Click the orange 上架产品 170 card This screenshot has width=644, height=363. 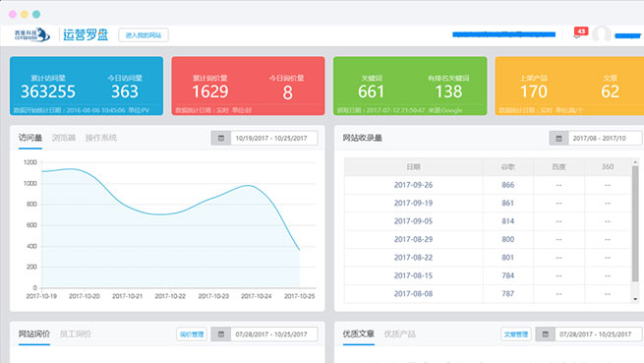click(569, 86)
